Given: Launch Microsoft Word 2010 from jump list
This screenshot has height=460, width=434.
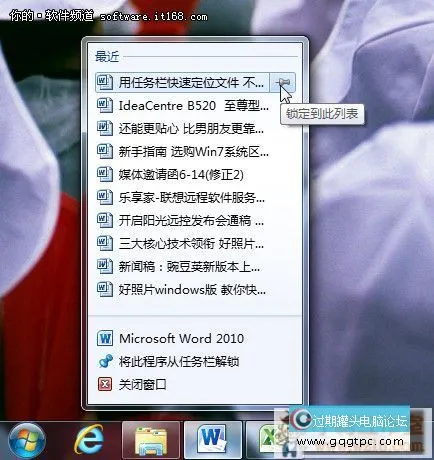Looking at the screenshot, I should [x=195, y=339].
